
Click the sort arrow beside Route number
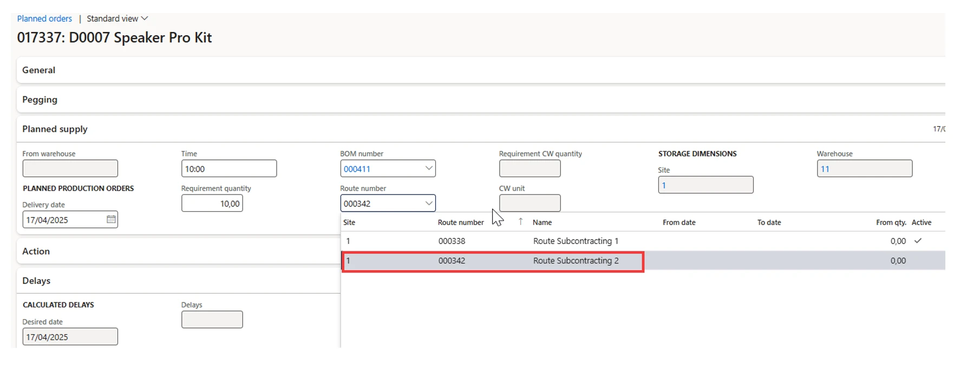click(520, 222)
